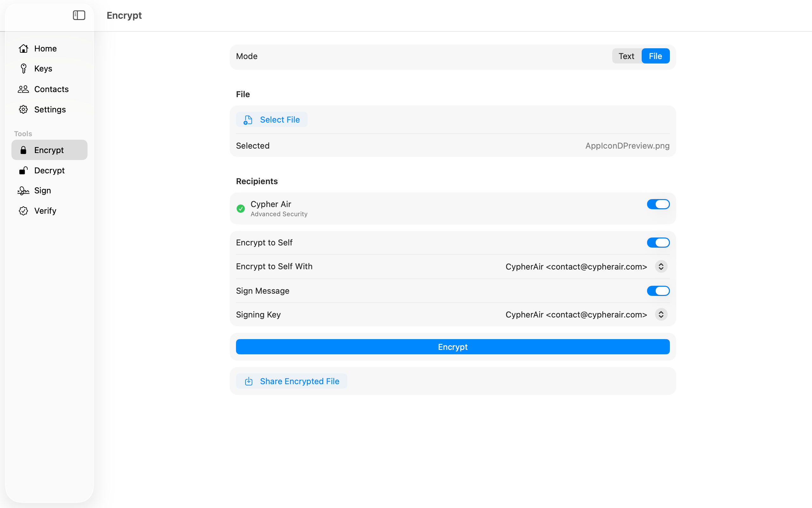Click the Cypher Air recipient name
The width and height of the screenshot is (812, 508).
[271, 204]
